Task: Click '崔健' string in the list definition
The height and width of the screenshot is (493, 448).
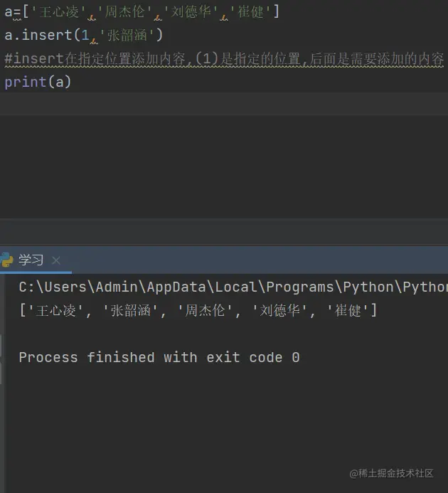Action: point(250,12)
